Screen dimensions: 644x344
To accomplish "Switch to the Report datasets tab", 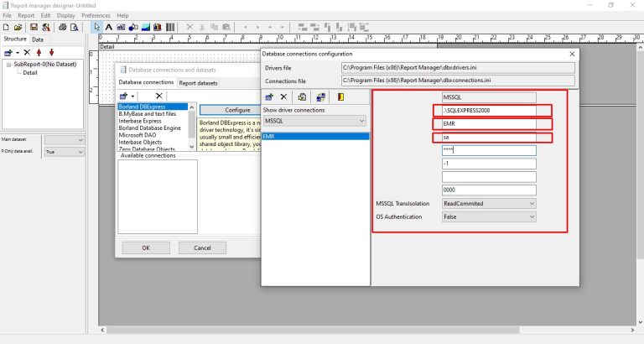I will click(198, 83).
